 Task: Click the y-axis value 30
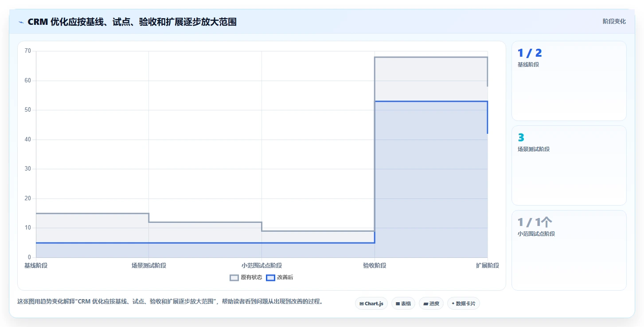[28, 169]
